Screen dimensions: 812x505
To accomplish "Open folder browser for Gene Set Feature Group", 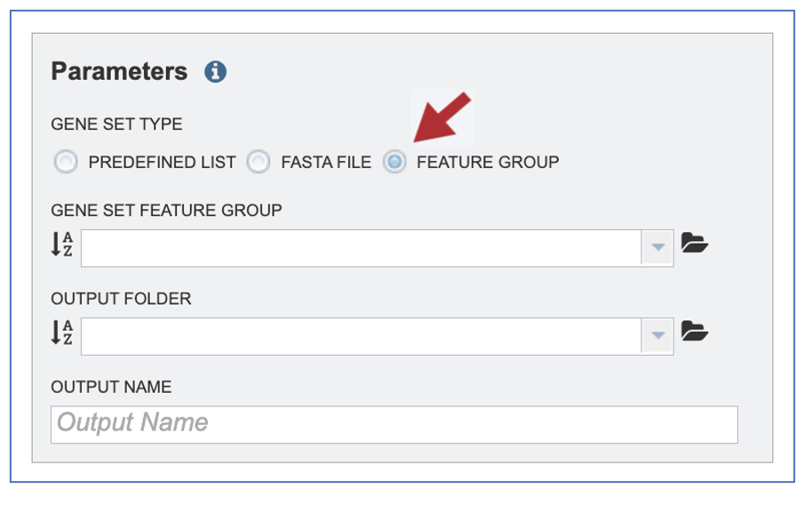I will [695, 243].
